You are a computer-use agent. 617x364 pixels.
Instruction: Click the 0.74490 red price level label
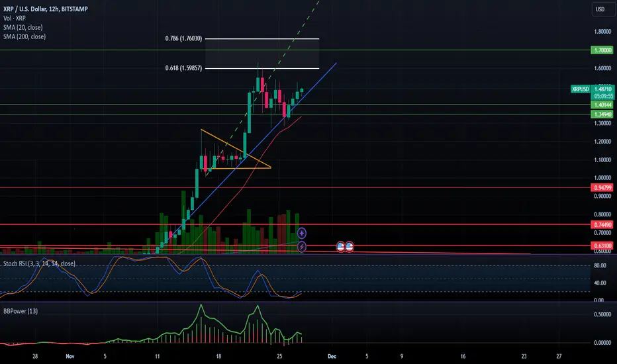(x=602, y=225)
